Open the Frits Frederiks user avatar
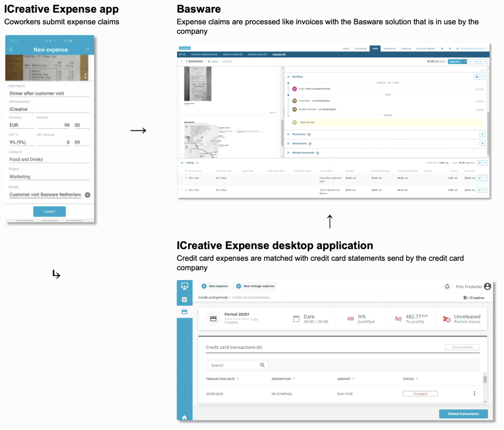 point(487,286)
